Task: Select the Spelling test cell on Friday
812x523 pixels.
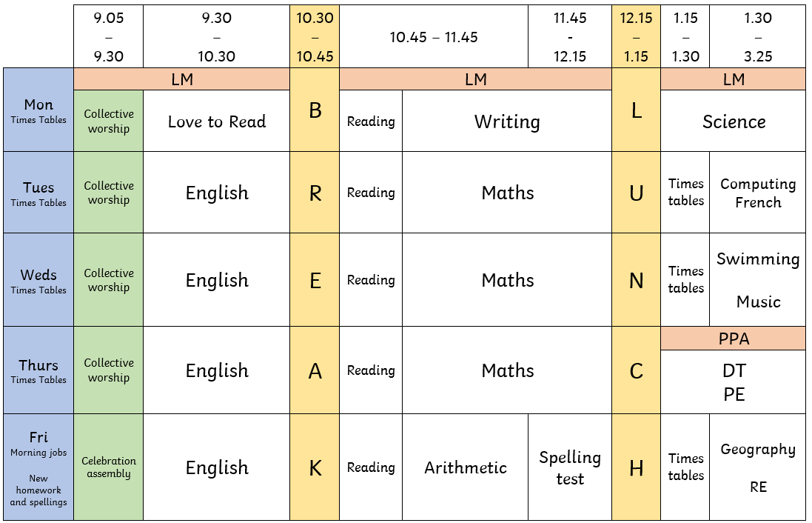Action: point(570,467)
